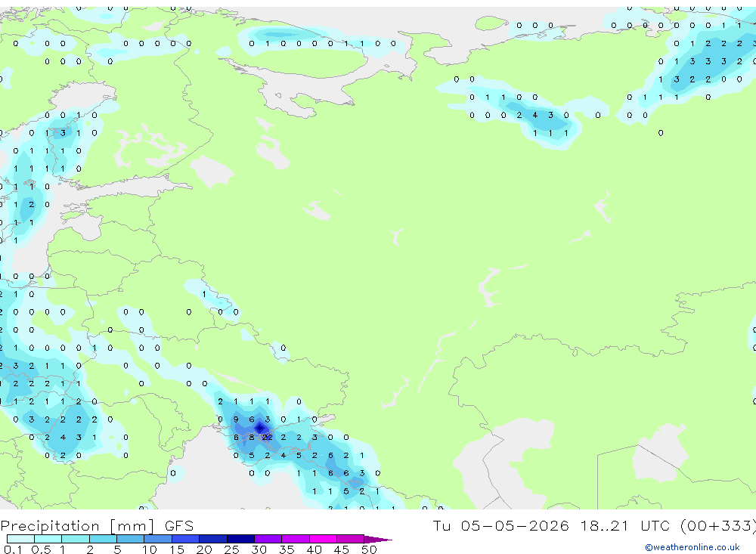
Task: Click the 2–5 mm legend swatch
Action: click(x=103, y=539)
